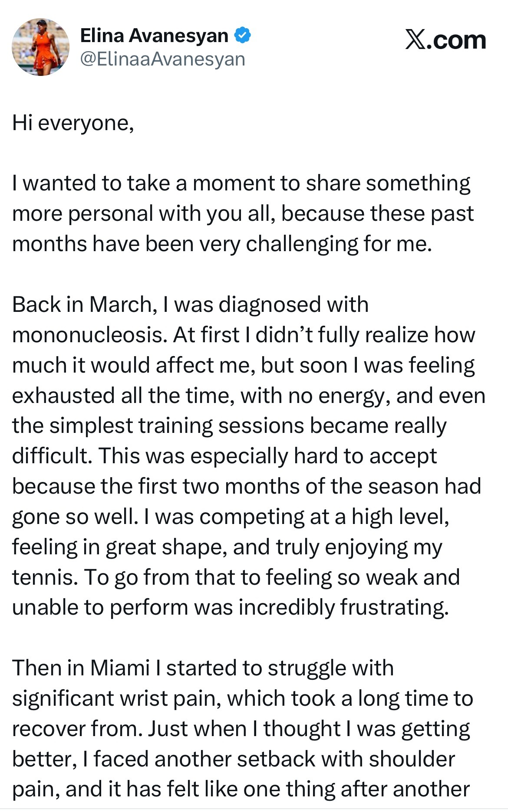The image size is (508, 812).
Task: Open the Elina Avanesyan display name
Action: pos(154,36)
